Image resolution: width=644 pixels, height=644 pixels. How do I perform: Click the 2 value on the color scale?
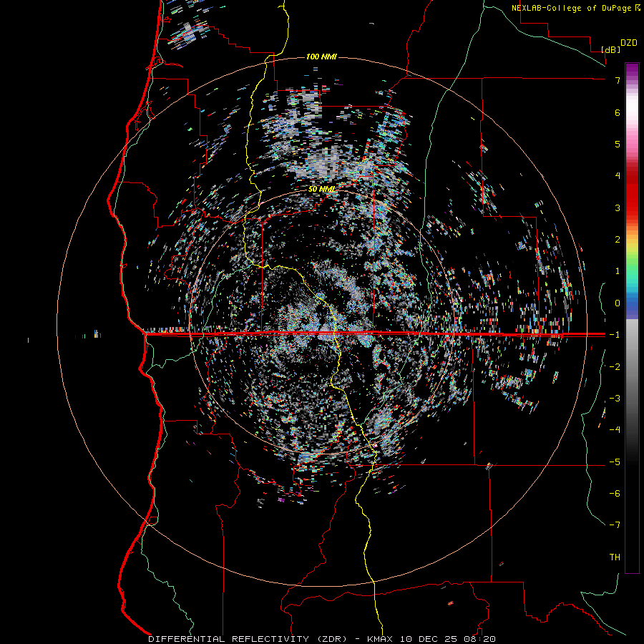click(618, 240)
